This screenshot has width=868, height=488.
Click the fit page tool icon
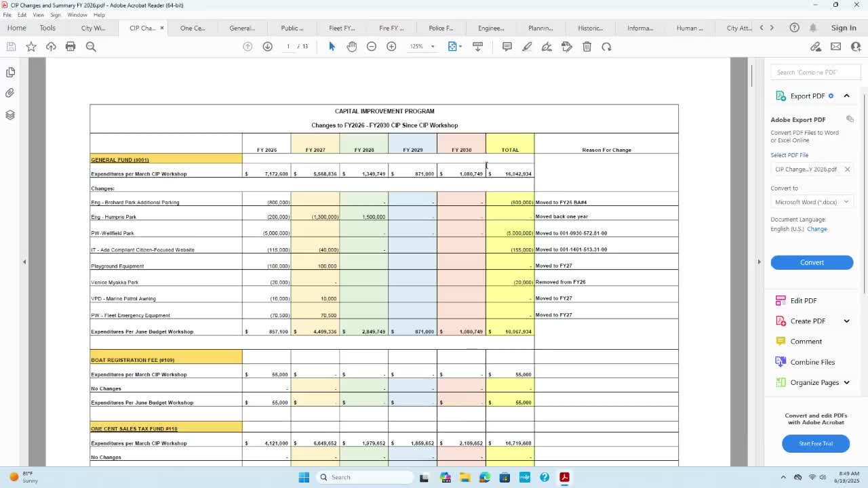[452, 47]
